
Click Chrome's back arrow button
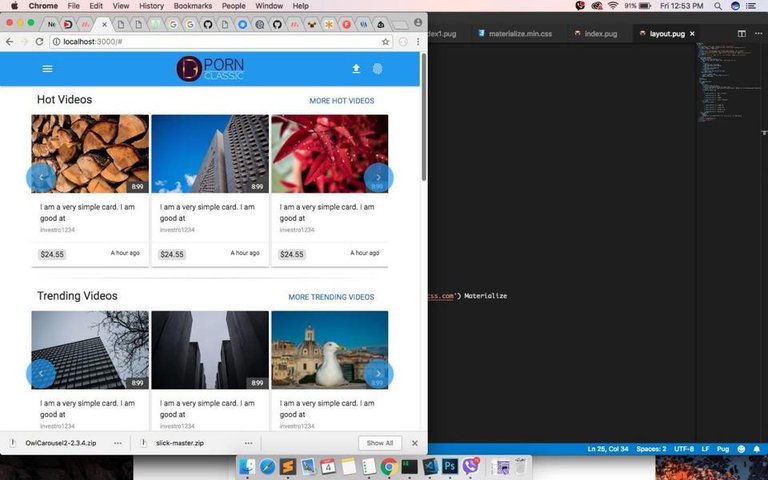pyautogui.click(x=9, y=42)
